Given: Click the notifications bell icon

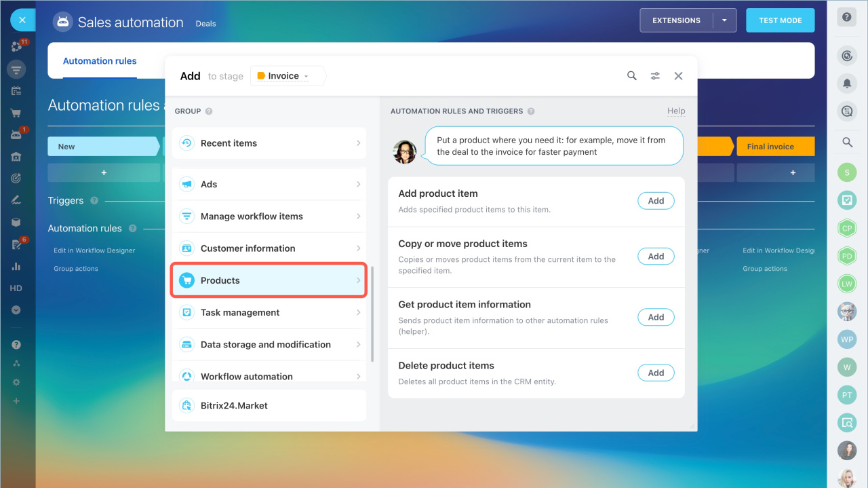Looking at the screenshot, I should 846,83.
